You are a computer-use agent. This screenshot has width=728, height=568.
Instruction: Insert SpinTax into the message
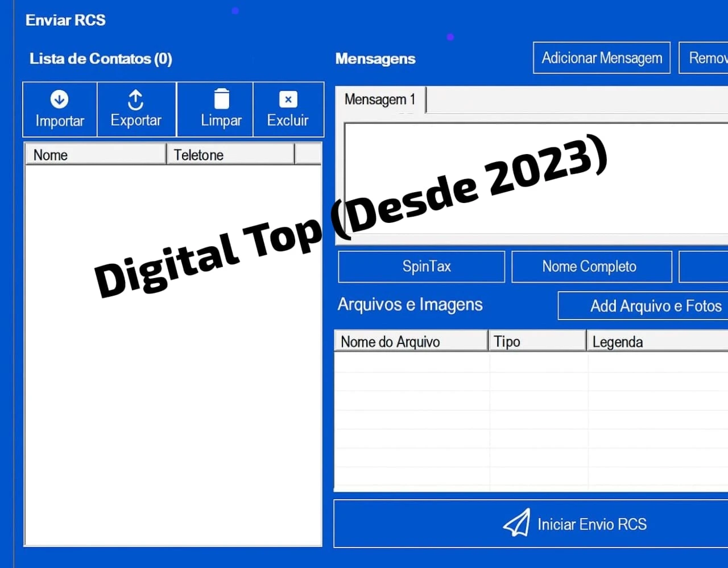point(421,267)
